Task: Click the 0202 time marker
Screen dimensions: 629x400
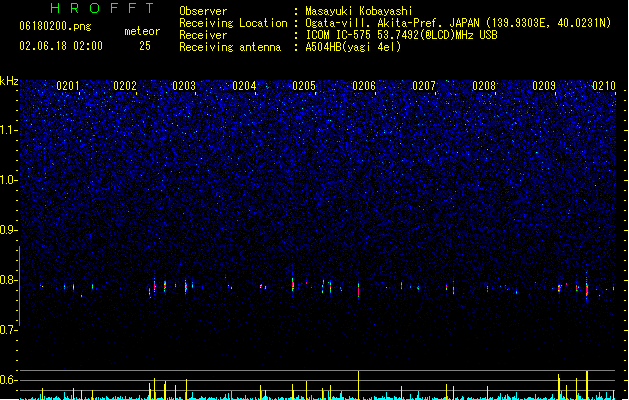Action: pos(125,86)
